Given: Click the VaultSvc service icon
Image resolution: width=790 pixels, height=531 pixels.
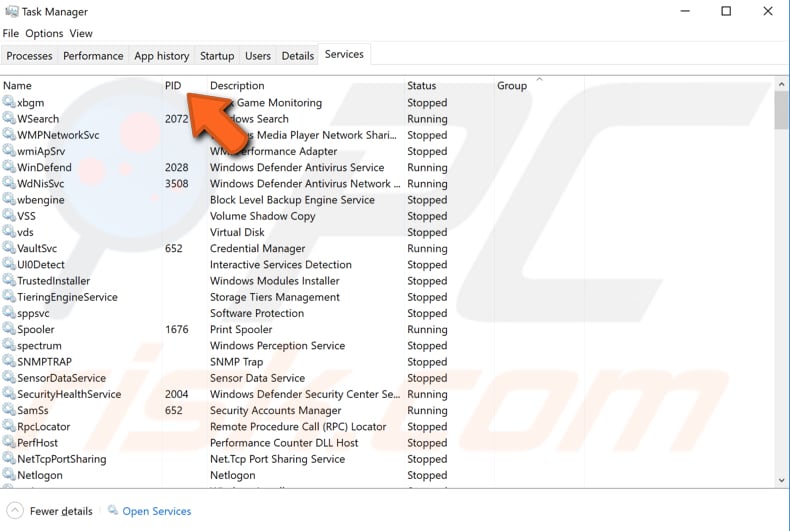Looking at the screenshot, I should [x=9, y=247].
